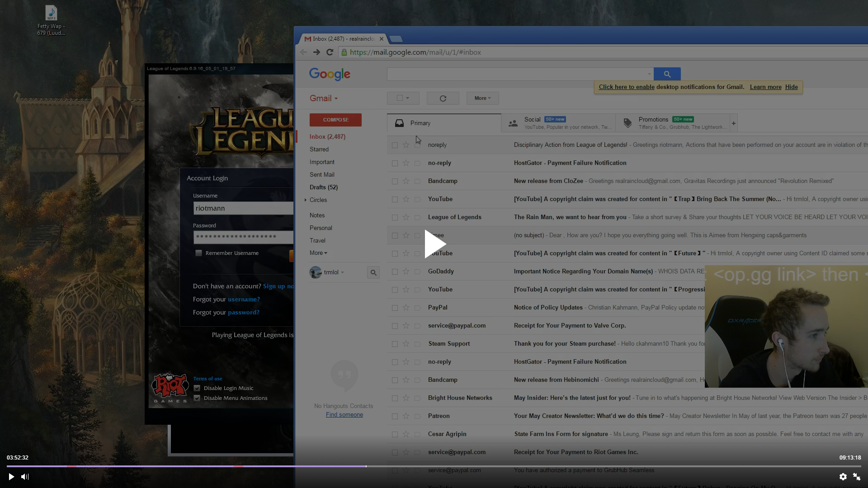The image size is (868, 488).
Task: Star the Patreon newsletter email
Action: [x=406, y=416]
